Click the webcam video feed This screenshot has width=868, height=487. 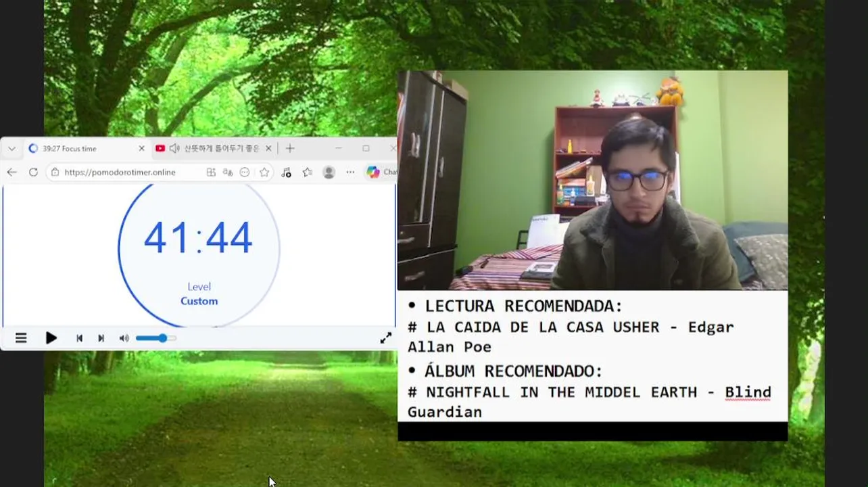(x=593, y=180)
